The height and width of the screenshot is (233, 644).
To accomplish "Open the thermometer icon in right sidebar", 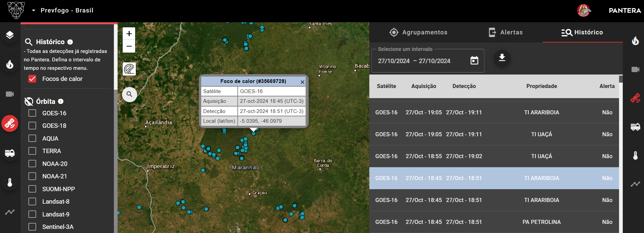I will (635, 155).
